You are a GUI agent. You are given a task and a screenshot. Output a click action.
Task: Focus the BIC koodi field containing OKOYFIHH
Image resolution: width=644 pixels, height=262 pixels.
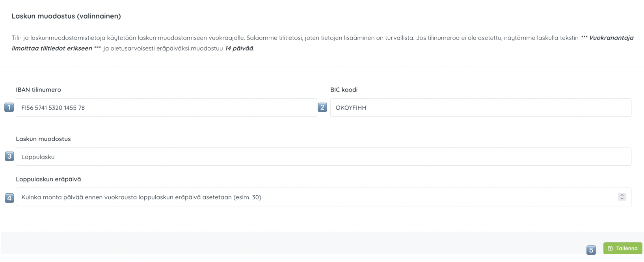[x=480, y=108]
